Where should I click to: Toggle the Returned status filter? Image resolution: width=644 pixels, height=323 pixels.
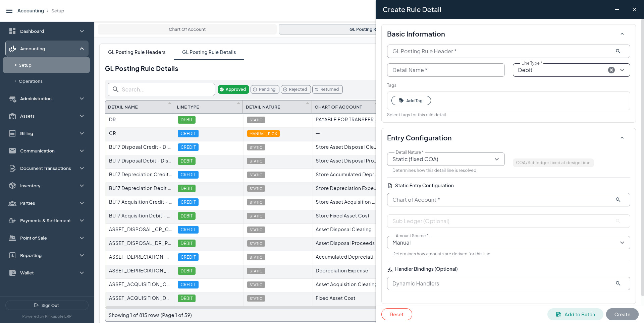click(x=327, y=89)
